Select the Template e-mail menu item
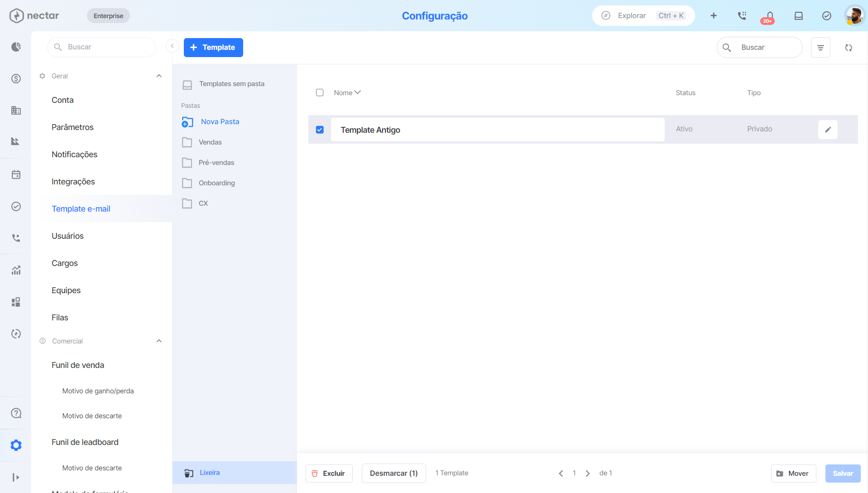This screenshot has height=493, width=868. point(81,209)
